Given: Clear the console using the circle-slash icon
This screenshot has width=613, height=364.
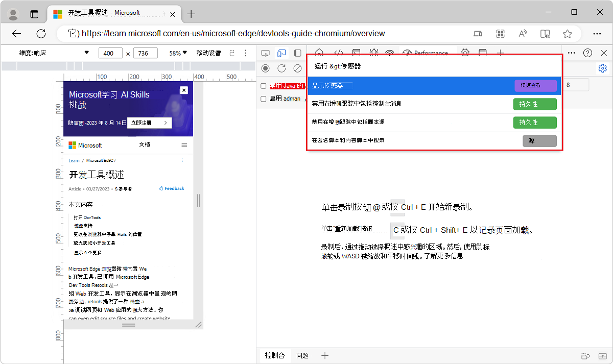Looking at the screenshot, I should click(x=298, y=68).
